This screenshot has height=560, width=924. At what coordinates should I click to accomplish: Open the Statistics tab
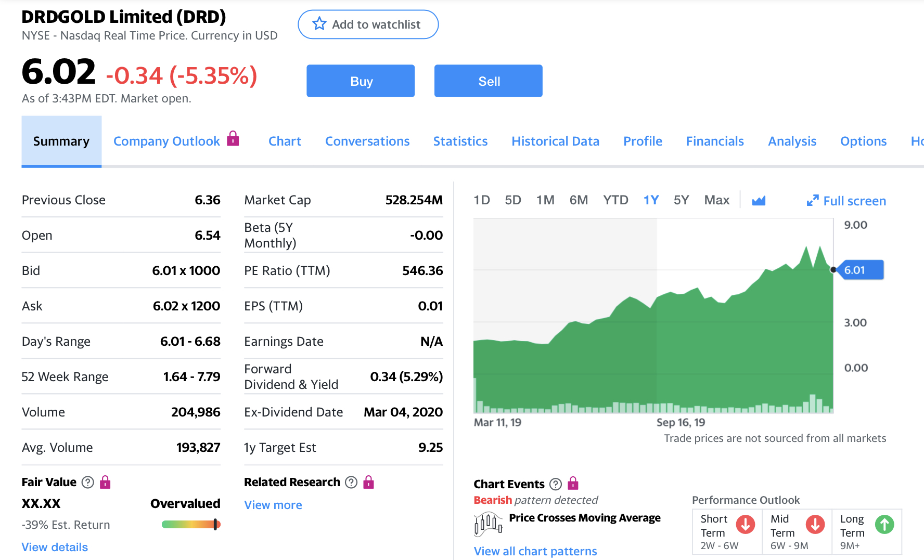(x=460, y=141)
